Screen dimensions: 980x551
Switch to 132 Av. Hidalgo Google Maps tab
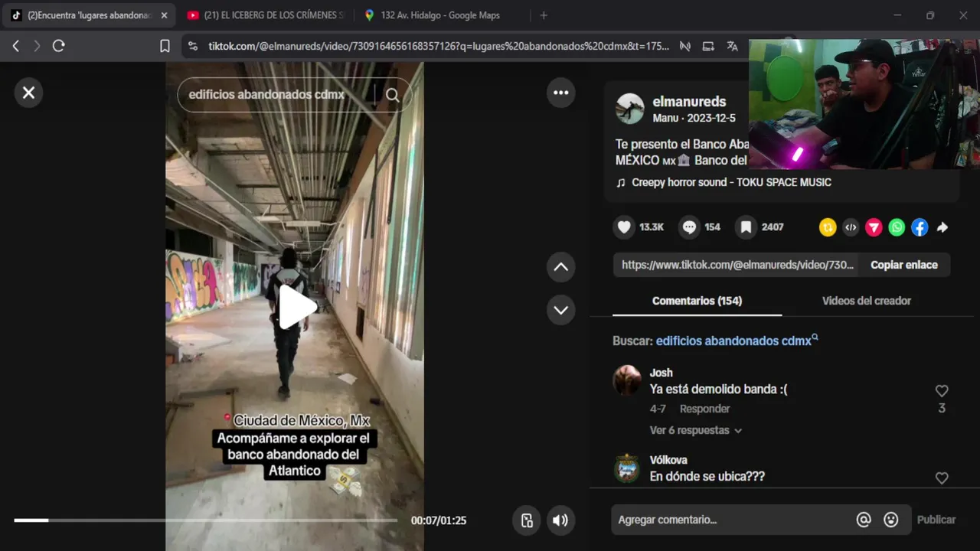click(440, 15)
